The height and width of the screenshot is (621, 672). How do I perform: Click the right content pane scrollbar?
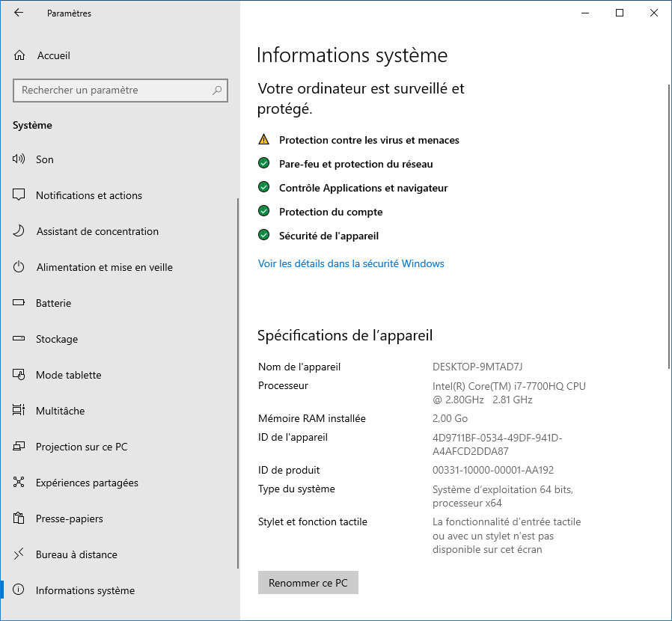[x=668, y=224]
